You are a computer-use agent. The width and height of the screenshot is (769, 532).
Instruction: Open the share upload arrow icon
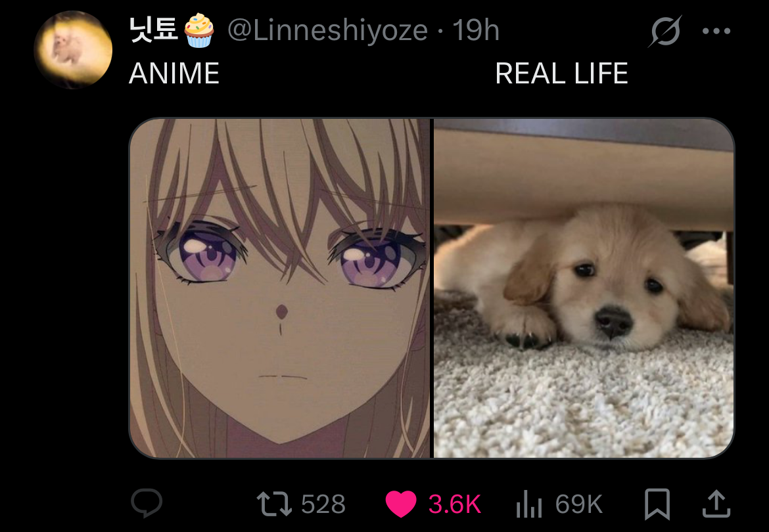click(716, 504)
